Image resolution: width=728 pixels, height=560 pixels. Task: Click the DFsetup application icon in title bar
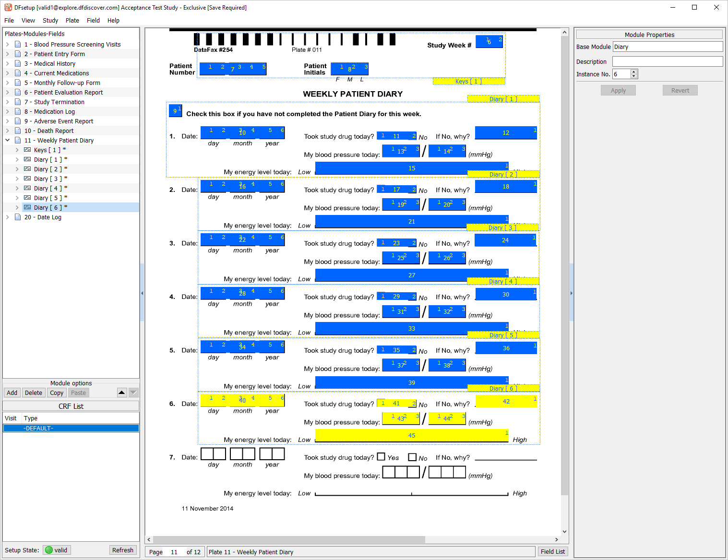coord(8,7)
